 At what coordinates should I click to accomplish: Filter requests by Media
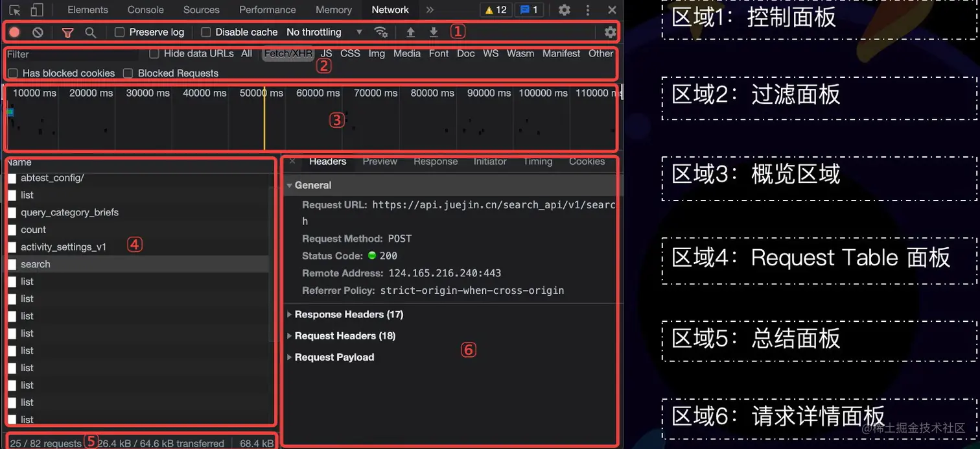click(407, 53)
